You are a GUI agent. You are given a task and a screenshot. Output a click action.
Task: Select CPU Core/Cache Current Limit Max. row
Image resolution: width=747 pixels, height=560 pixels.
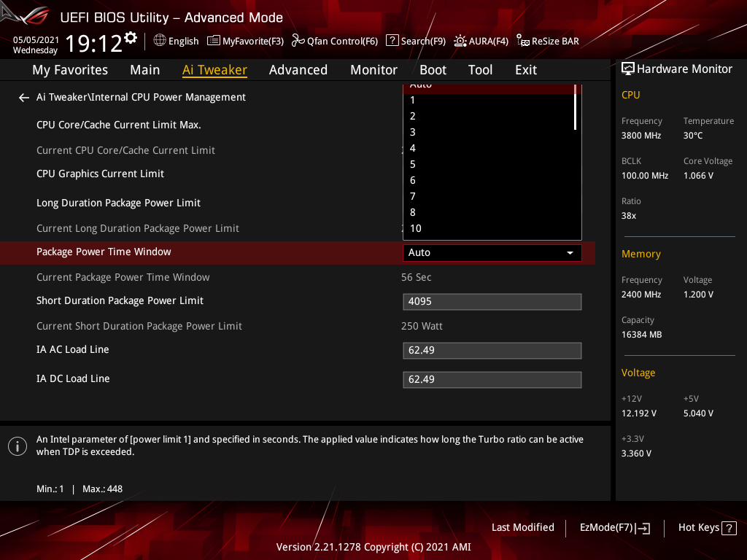(119, 125)
